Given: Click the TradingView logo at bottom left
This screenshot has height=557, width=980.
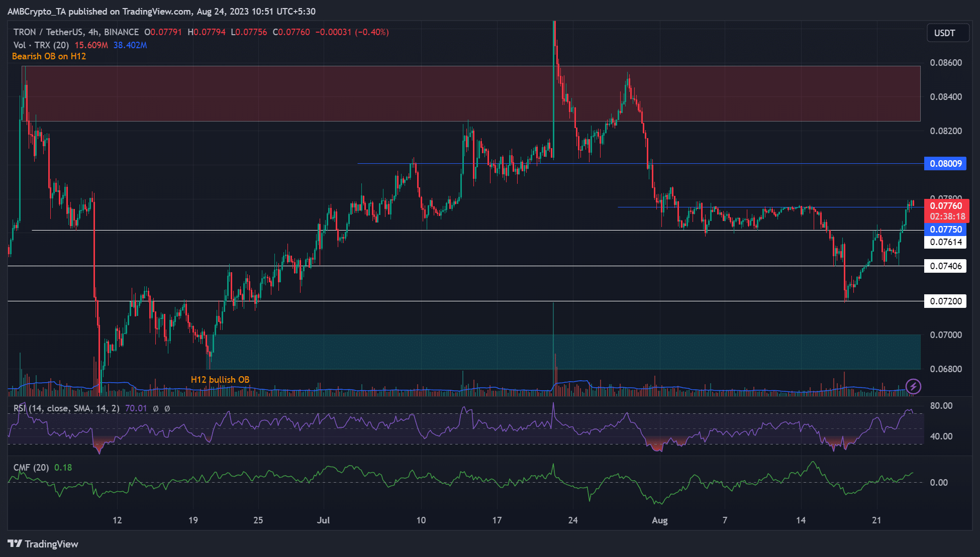Looking at the screenshot, I should pyautogui.click(x=43, y=544).
